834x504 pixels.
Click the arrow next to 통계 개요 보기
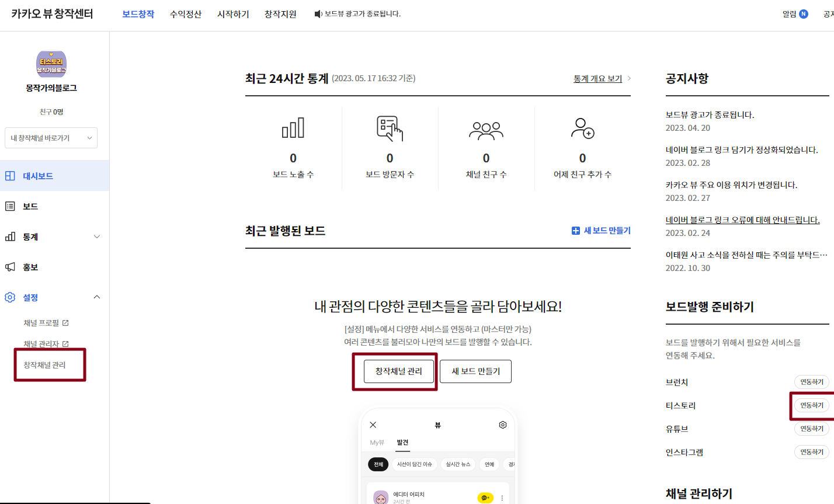pos(629,78)
